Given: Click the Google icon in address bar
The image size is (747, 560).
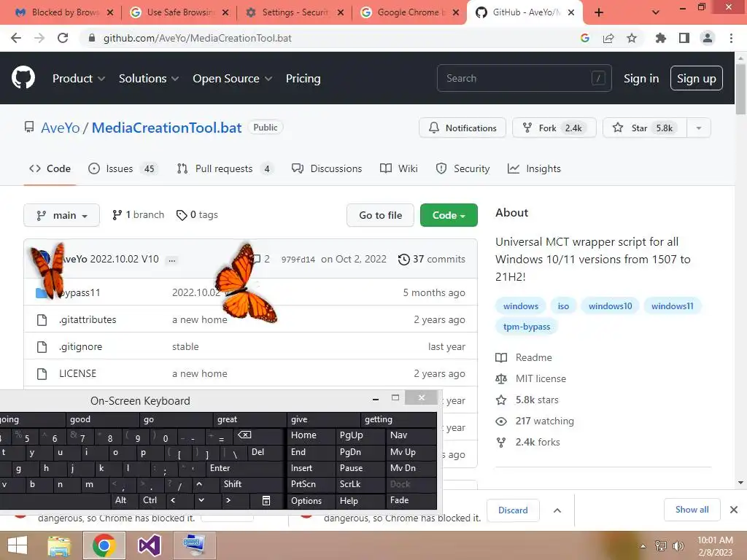Looking at the screenshot, I should [585, 38].
